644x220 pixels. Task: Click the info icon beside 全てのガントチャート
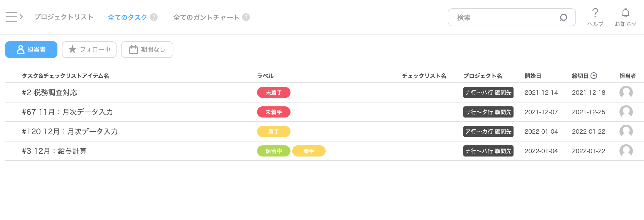[246, 17]
